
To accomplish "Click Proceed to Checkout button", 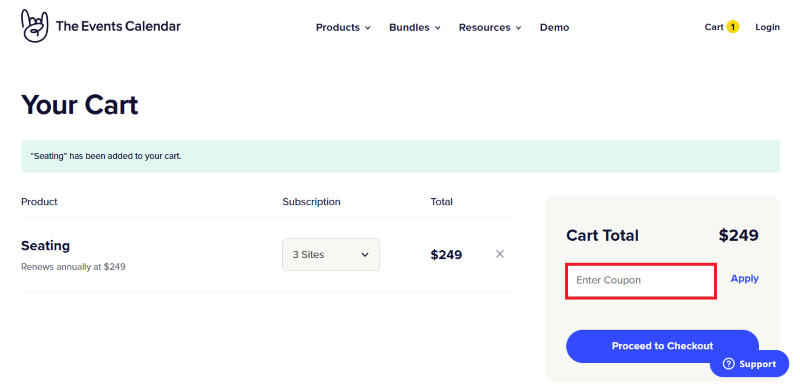I will pos(662,346).
